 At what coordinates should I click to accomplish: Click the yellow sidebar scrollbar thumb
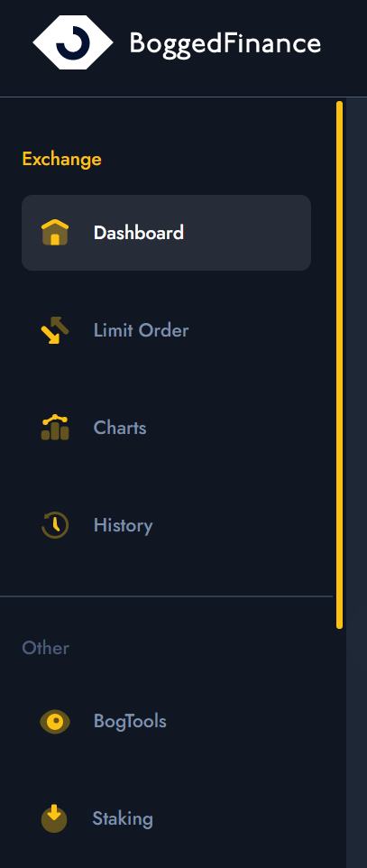(340, 365)
